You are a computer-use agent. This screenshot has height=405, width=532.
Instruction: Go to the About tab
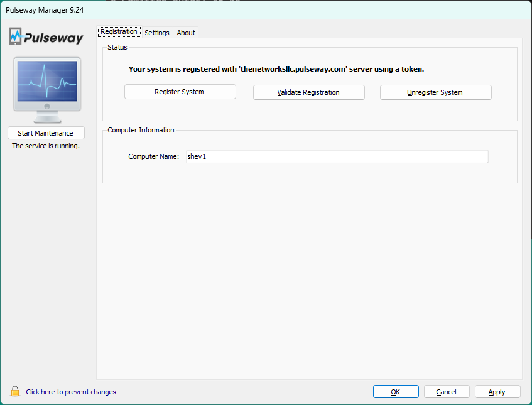click(x=186, y=33)
